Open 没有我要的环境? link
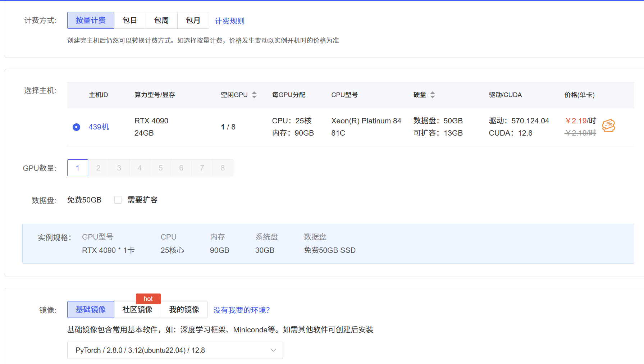The width and height of the screenshot is (644, 364). [x=241, y=310]
